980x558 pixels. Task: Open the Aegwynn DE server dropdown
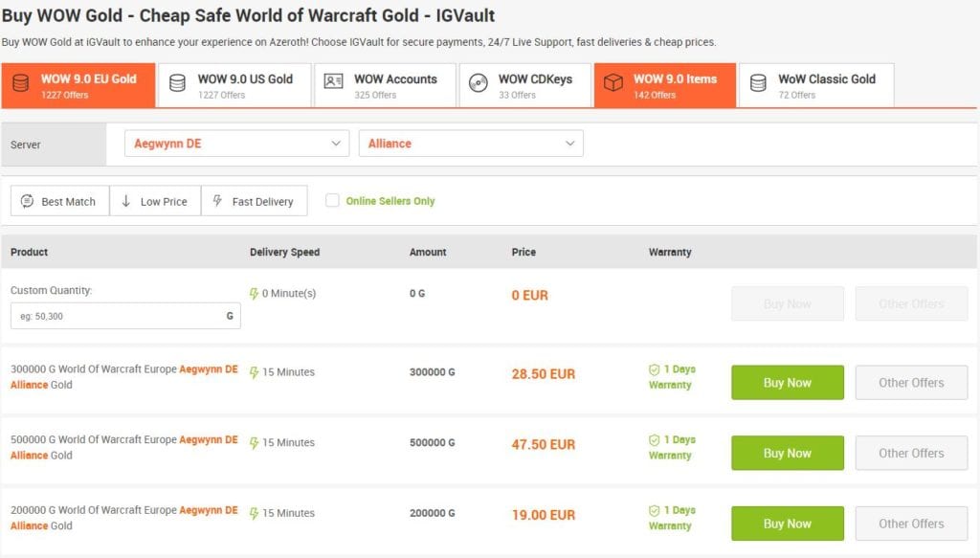(237, 144)
